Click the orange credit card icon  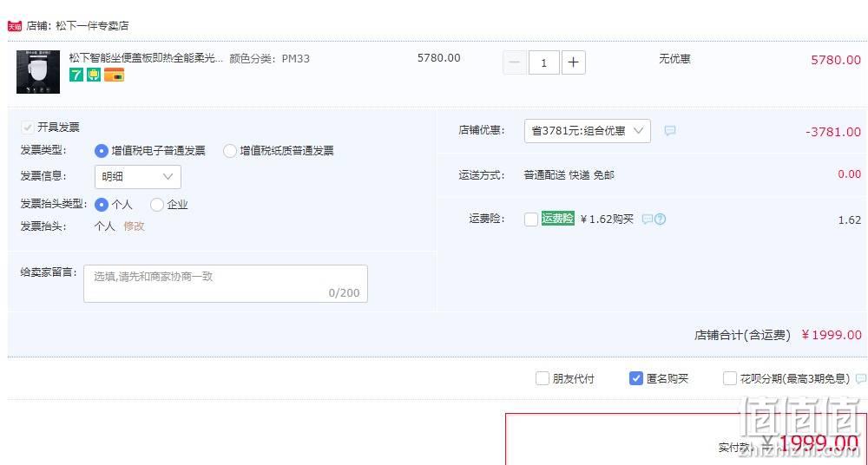coord(114,75)
